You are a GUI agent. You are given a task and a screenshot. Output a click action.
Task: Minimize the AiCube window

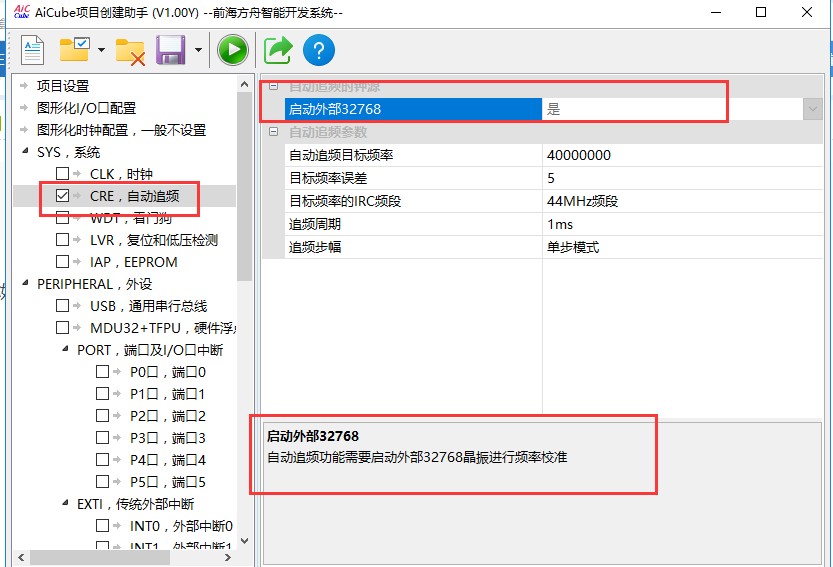tap(716, 12)
